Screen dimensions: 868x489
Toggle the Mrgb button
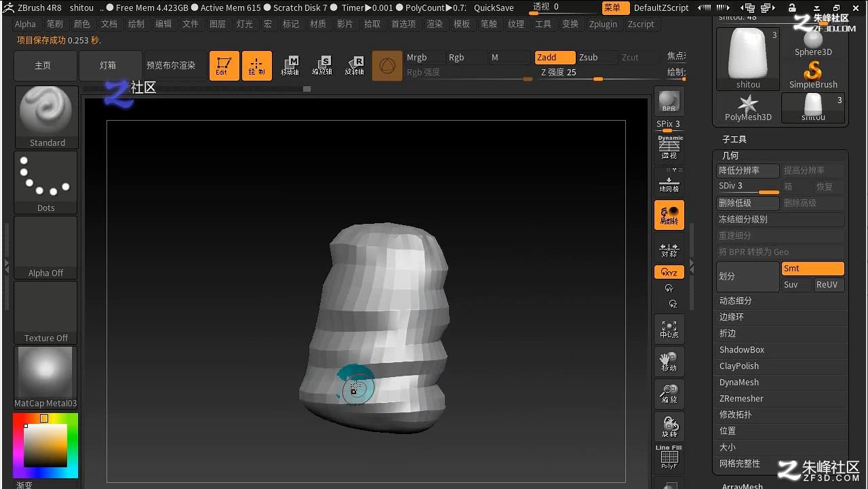click(424, 58)
